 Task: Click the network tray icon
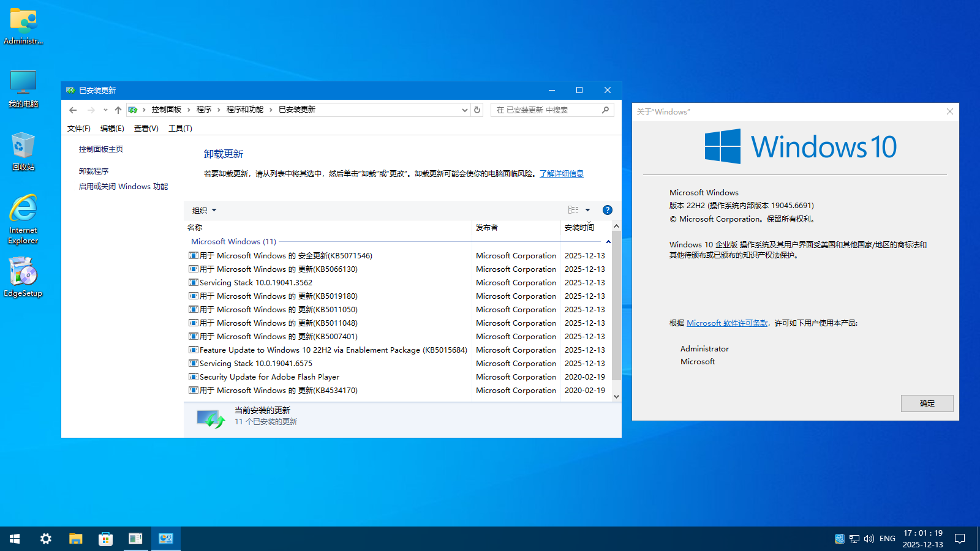pos(854,539)
